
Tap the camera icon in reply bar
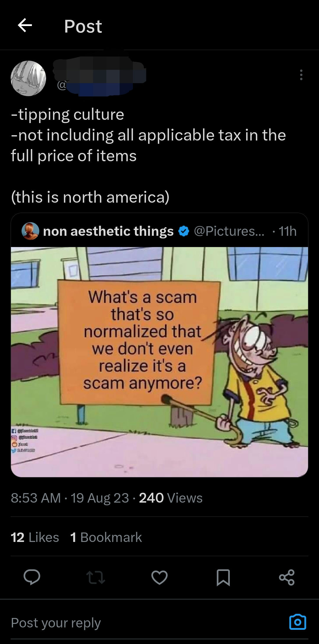(297, 622)
